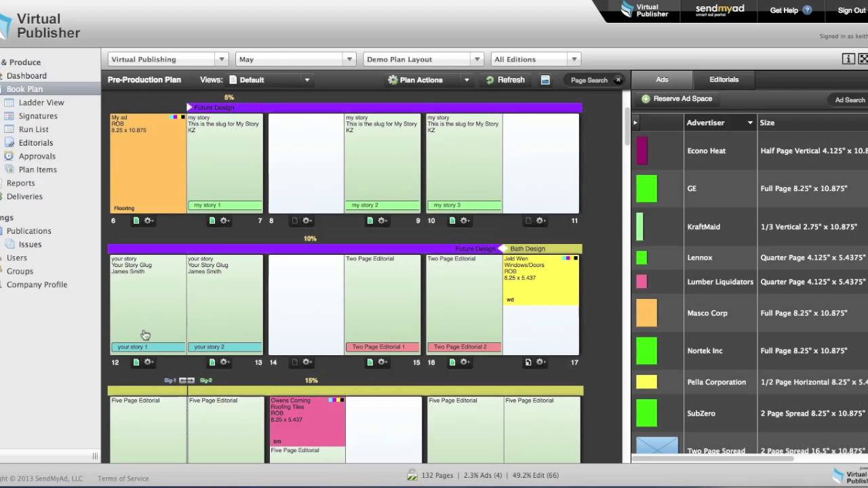
Task: Open the All Editions dropdown
Action: pos(574,60)
